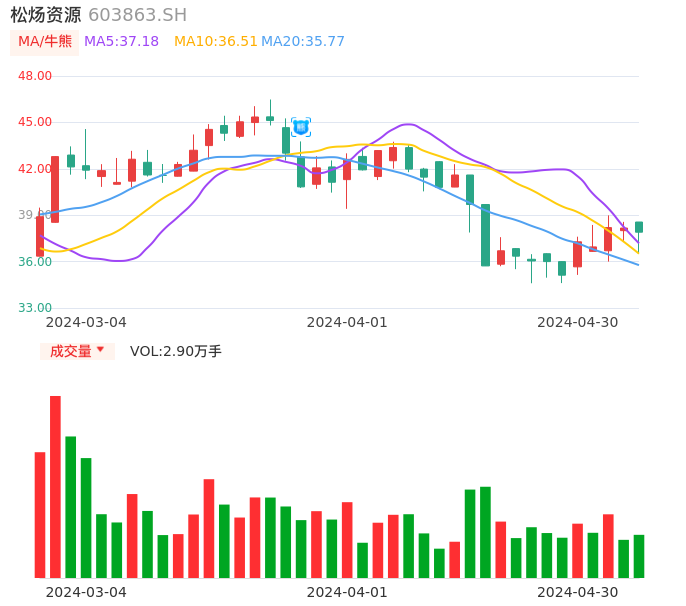Viewport: 686px width, 606px height.
Task: Click the 2024-03-04 date label under the price chart
Action: [86, 322]
